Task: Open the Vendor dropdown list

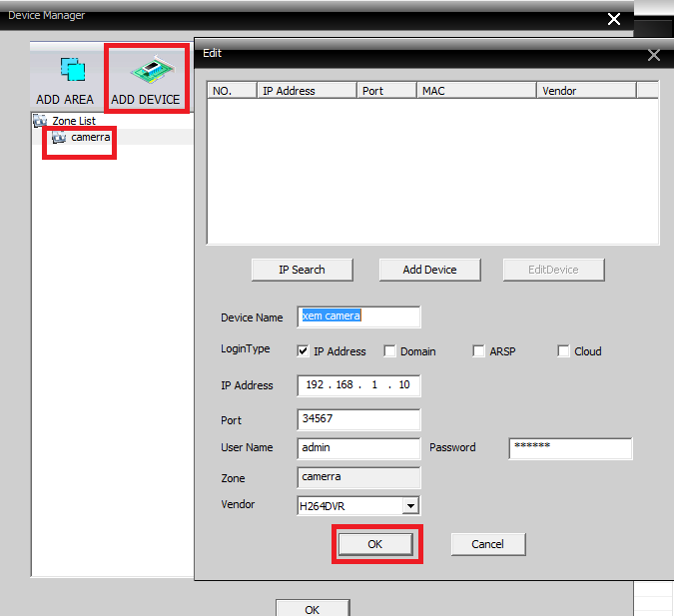Action: point(409,506)
